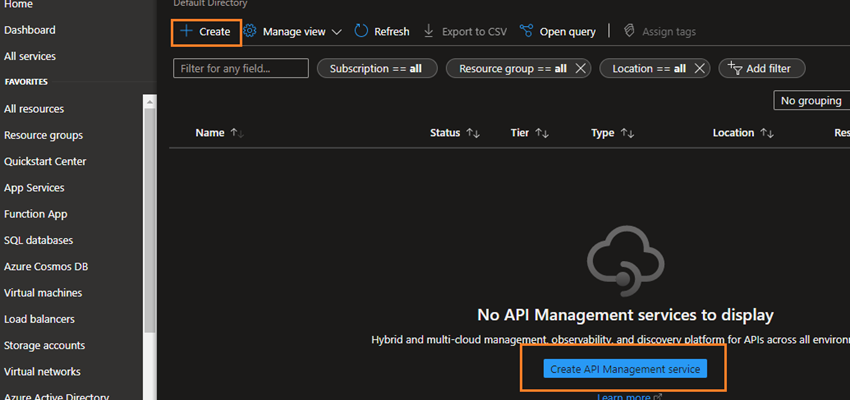This screenshot has width=850, height=400.
Task: Open Function App in sidebar
Action: pos(36,214)
